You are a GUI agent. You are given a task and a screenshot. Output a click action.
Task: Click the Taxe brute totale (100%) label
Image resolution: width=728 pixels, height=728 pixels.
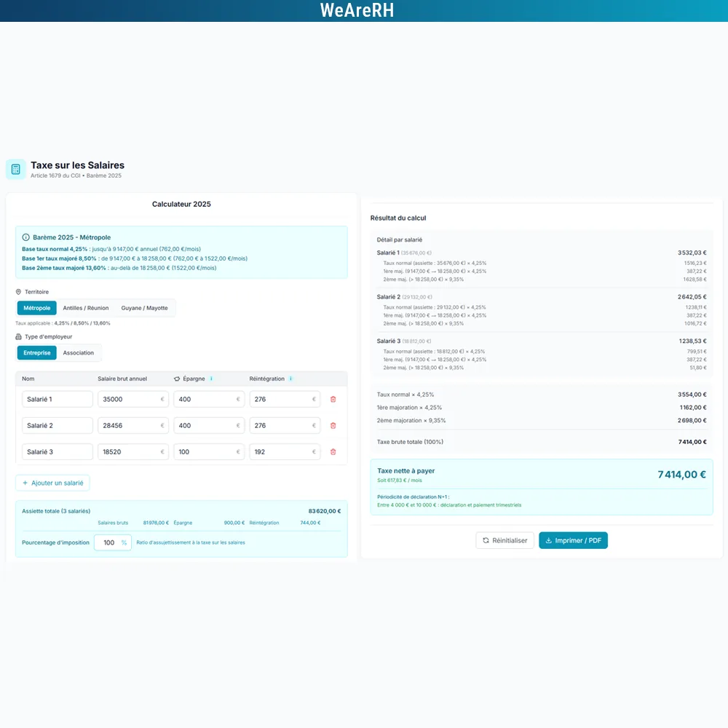(410, 442)
